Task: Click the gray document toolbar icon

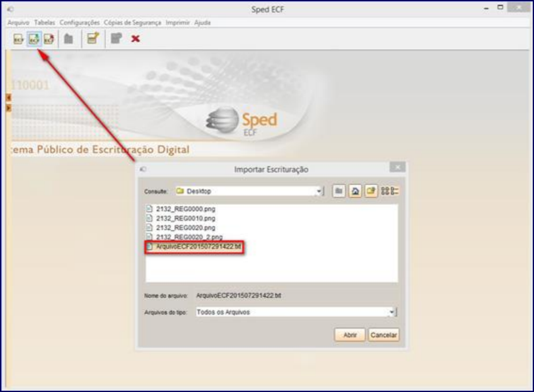Action: pyautogui.click(x=116, y=38)
